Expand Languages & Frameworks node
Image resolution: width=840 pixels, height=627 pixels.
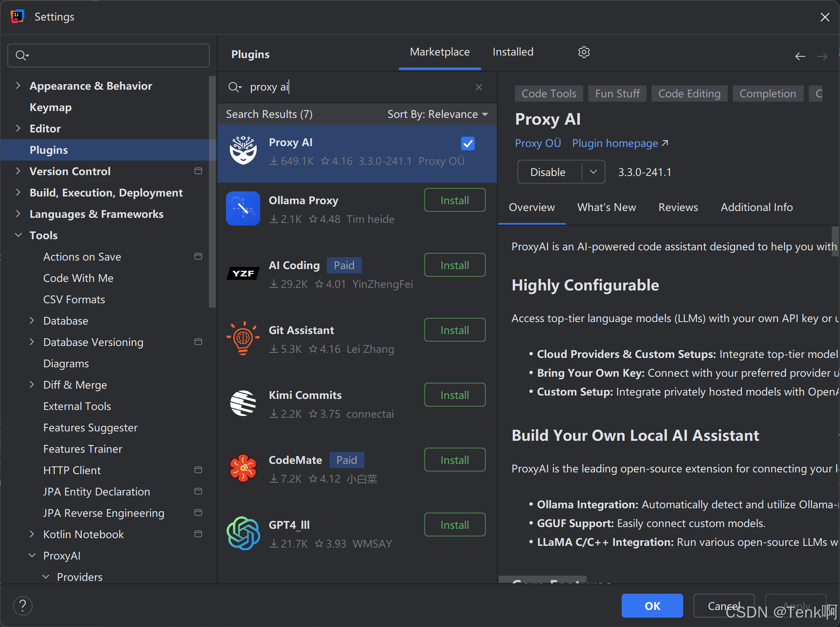tap(18, 214)
